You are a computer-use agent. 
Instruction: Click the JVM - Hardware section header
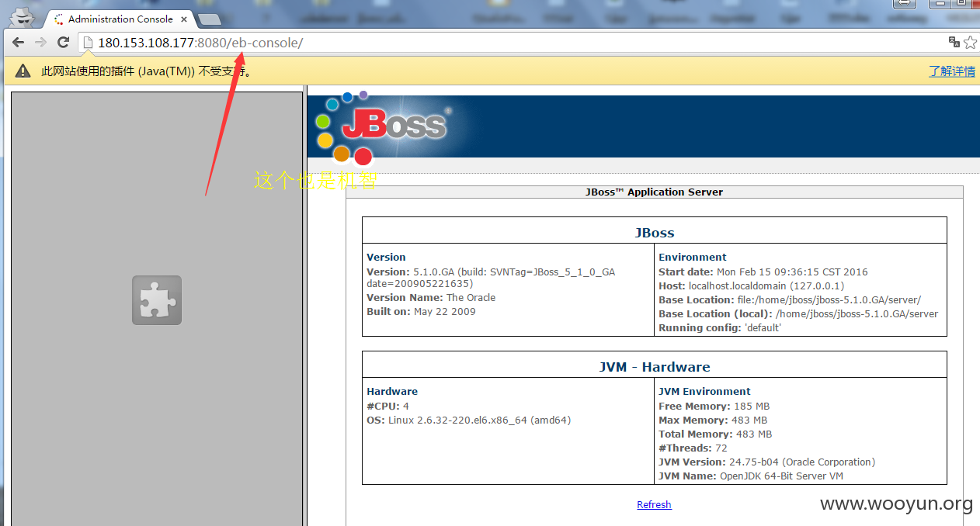[655, 366]
